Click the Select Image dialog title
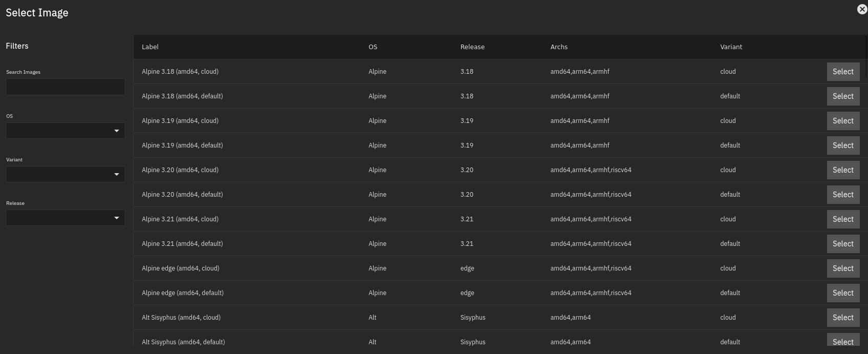The image size is (868, 354). click(x=37, y=13)
